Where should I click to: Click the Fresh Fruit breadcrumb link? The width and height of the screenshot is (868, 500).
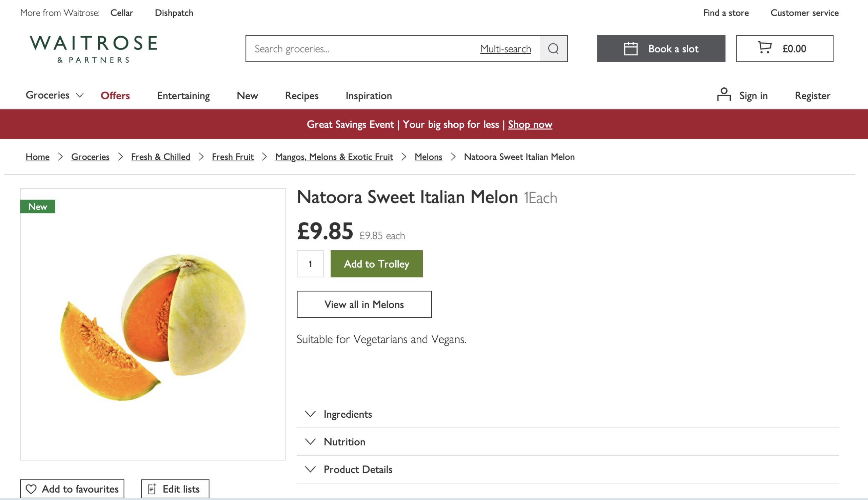[x=233, y=157]
